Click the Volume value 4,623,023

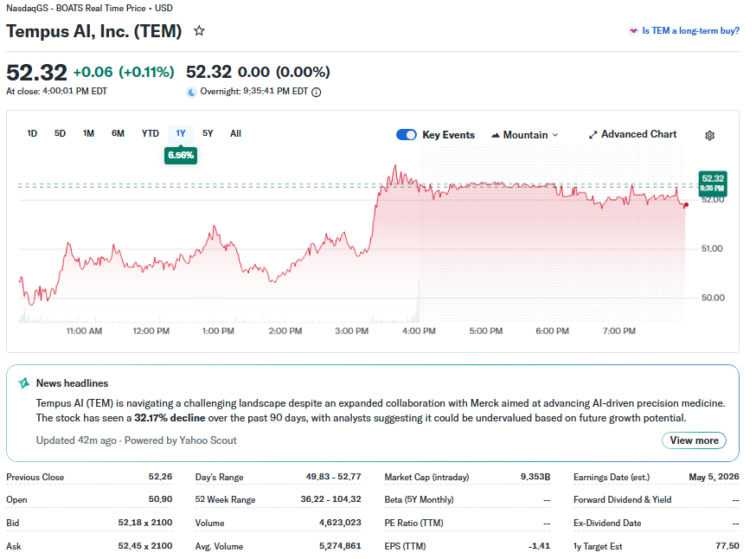coord(340,523)
